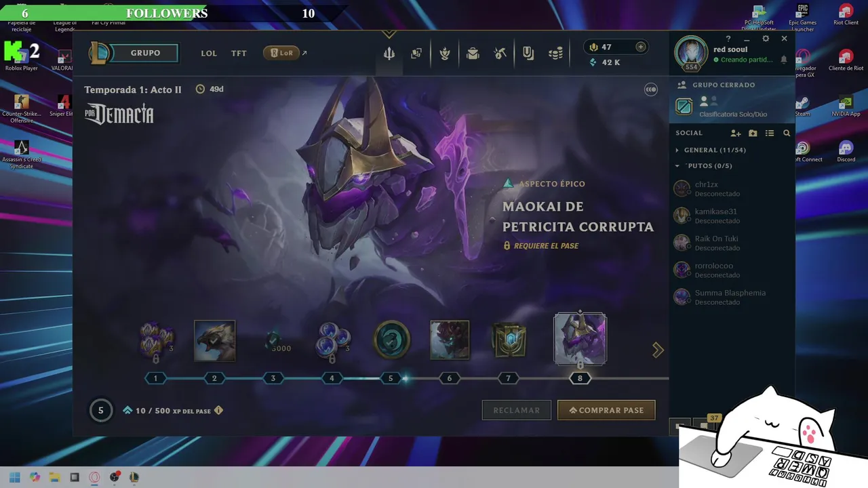Switch to the TFT tab
The image size is (868, 488).
coord(239,54)
